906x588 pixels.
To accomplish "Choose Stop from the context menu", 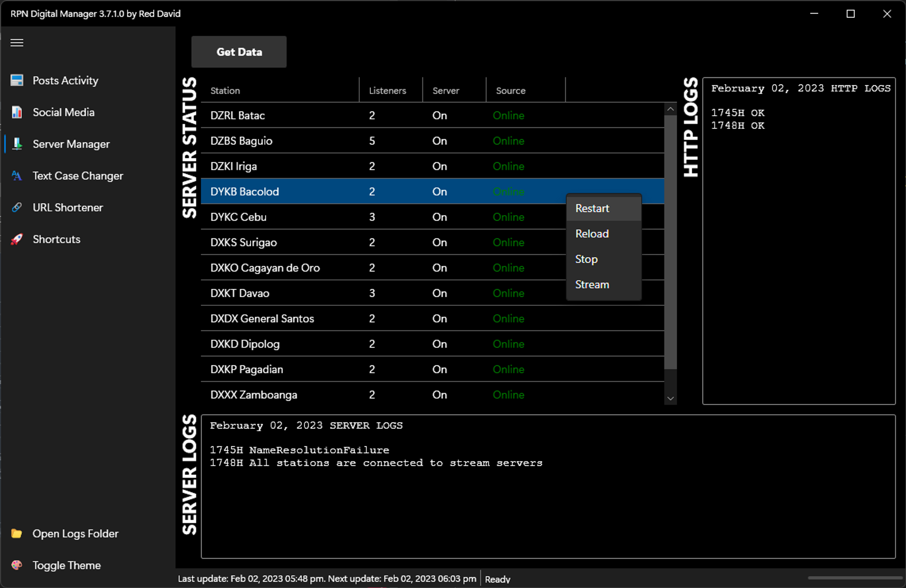I will pos(604,259).
